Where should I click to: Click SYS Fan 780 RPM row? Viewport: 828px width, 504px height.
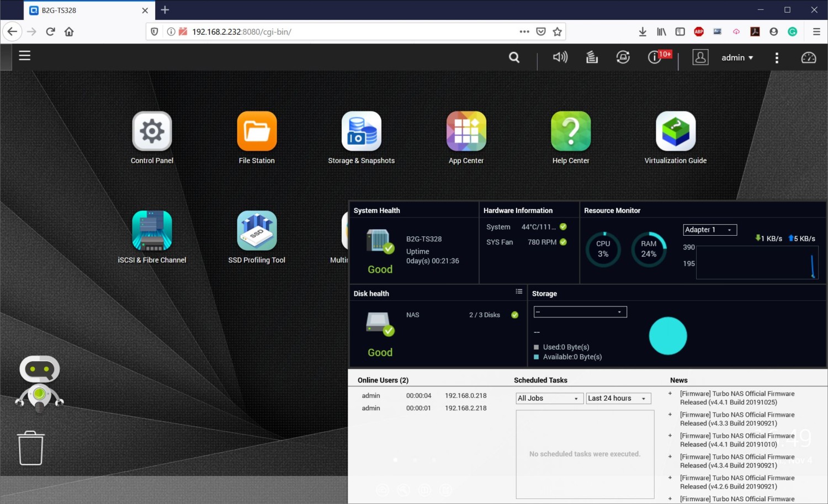(x=527, y=242)
